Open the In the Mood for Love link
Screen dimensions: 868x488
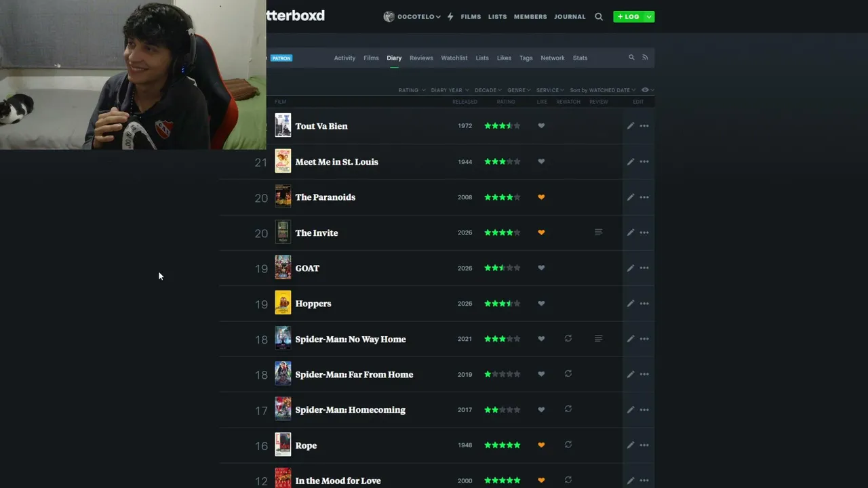(338, 481)
